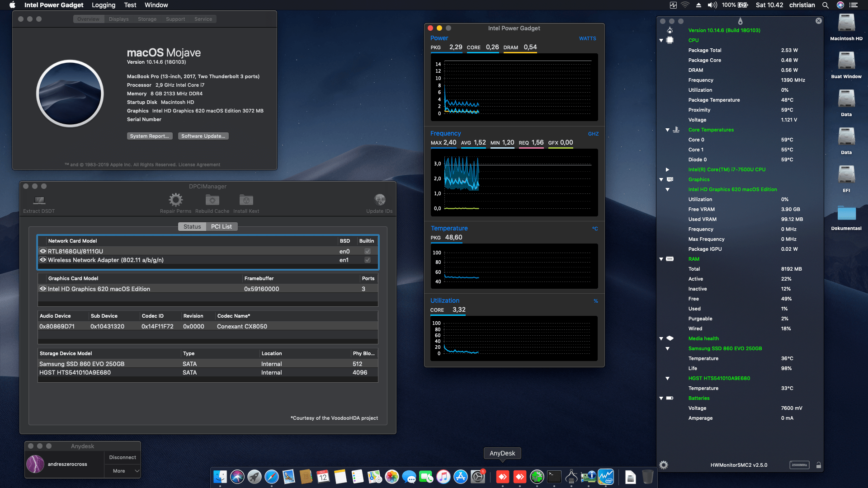The image size is (868, 488).
Task: Collapse the Core Temperatures section
Action: [x=668, y=130]
